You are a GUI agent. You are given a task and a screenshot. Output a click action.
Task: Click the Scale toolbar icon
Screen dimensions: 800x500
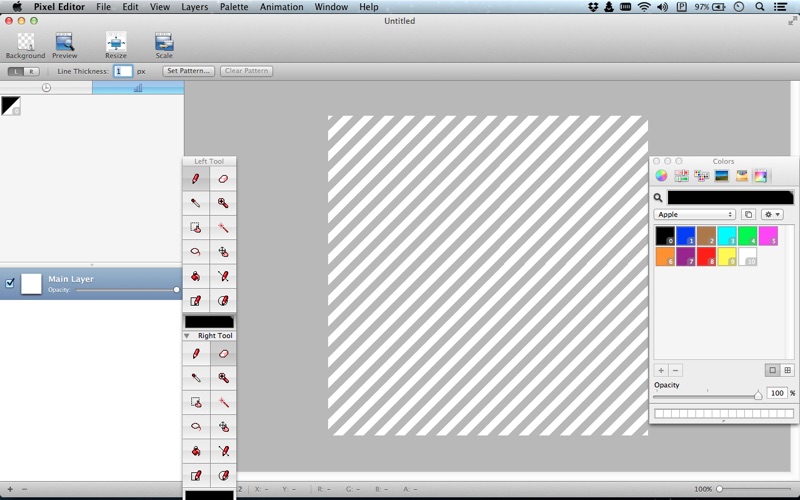click(x=164, y=45)
